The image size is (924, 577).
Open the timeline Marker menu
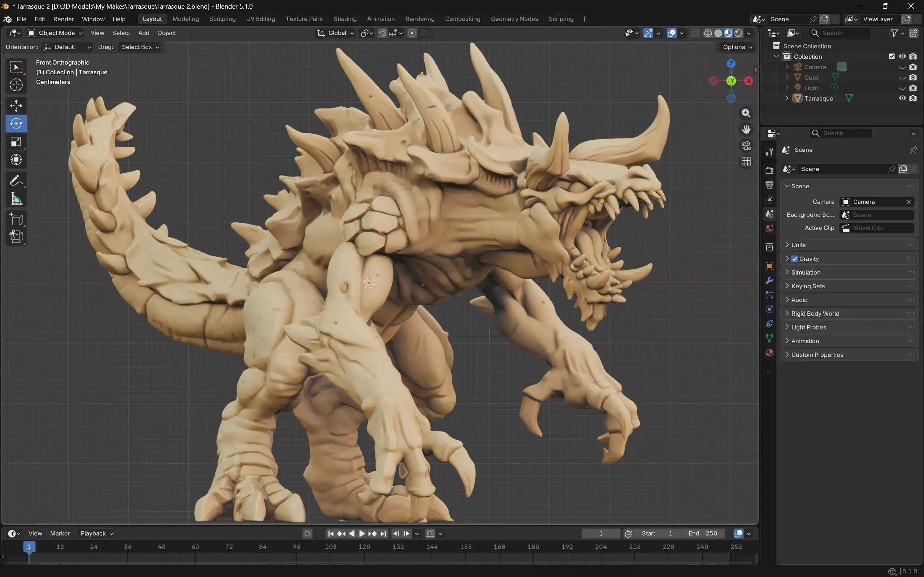[x=60, y=533]
